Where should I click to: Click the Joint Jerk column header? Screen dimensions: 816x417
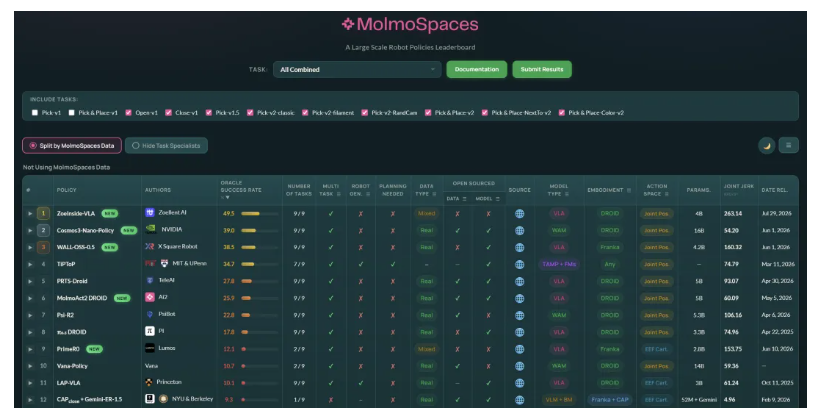(738, 186)
